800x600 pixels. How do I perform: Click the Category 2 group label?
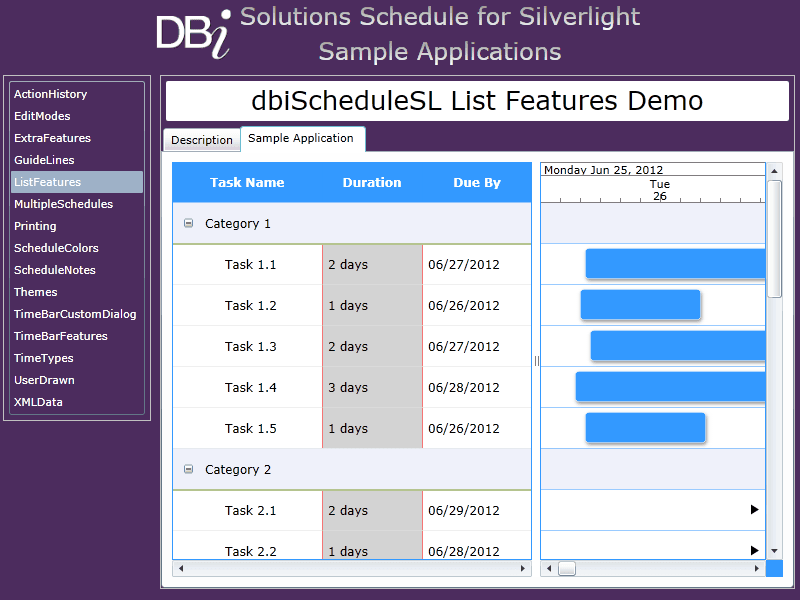click(238, 469)
